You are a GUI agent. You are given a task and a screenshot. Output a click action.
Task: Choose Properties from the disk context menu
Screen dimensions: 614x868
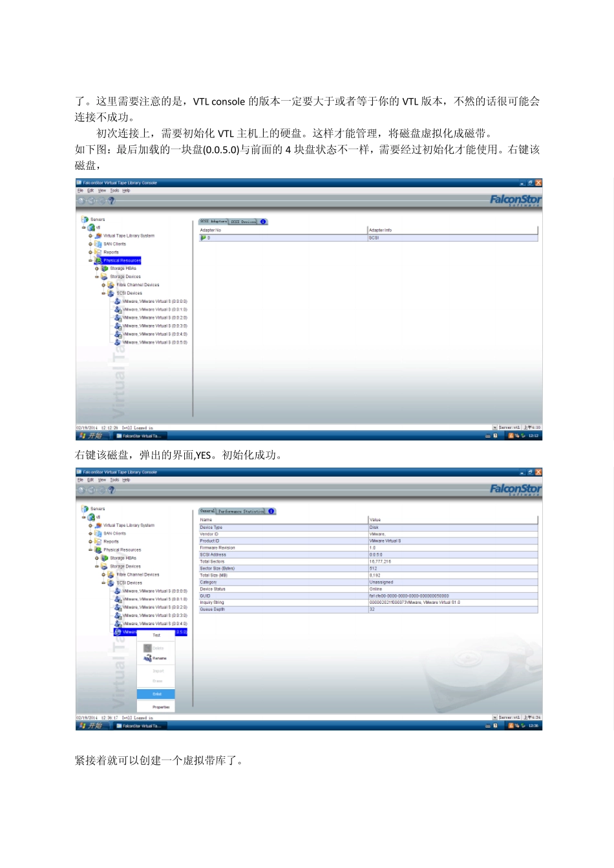pyautogui.click(x=156, y=707)
